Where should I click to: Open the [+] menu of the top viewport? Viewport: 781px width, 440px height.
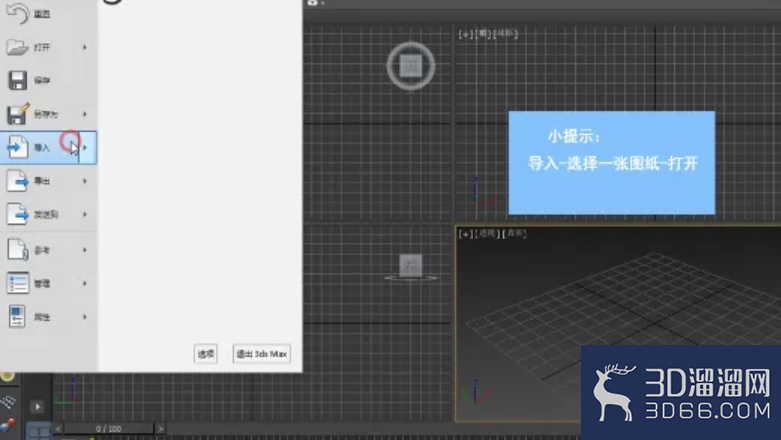[465, 34]
